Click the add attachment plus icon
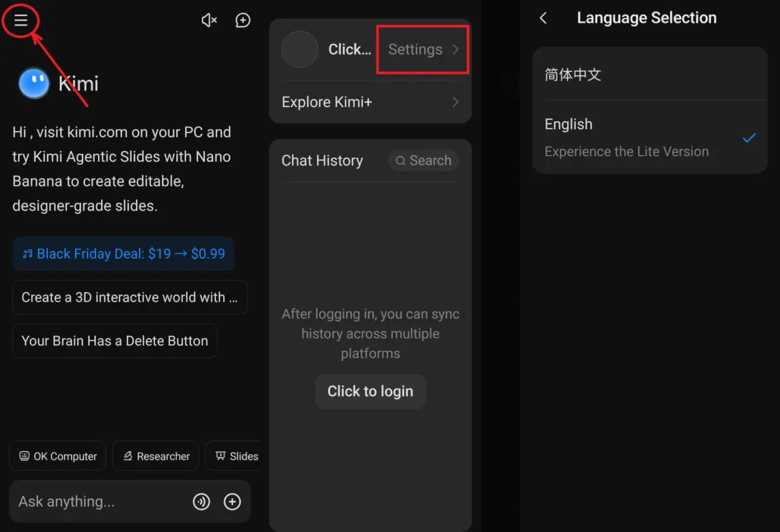Image resolution: width=780 pixels, height=532 pixels. (232, 501)
